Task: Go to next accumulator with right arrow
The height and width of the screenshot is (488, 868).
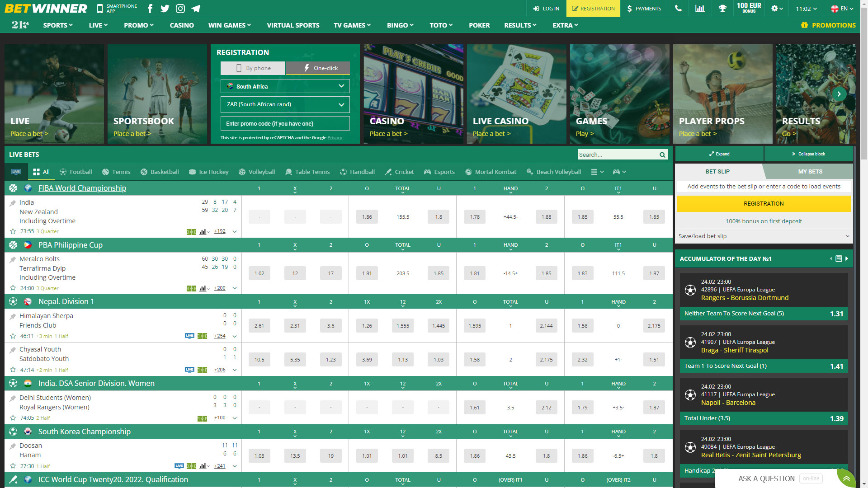Action: [x=847, y=259]
